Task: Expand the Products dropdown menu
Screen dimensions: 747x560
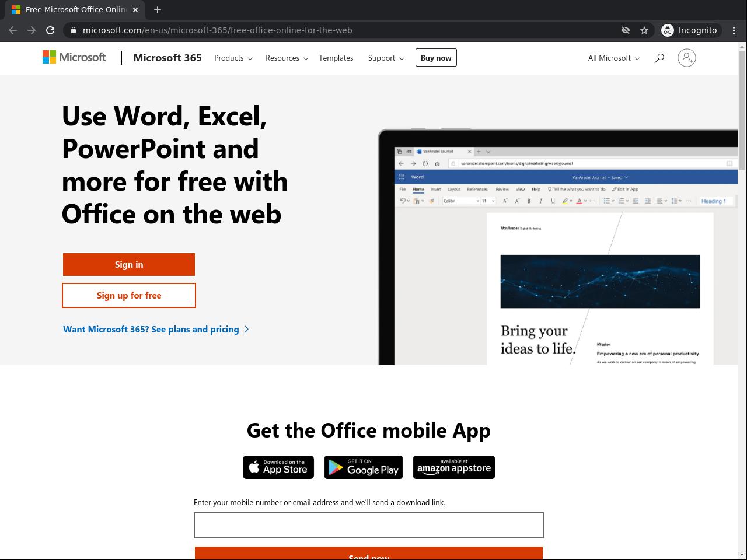Action: (233, 58)
